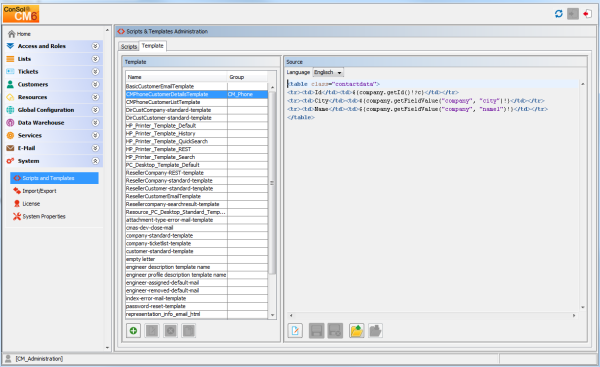Screen dimensions: 600x367
Task: Open the Language dropdown
Action: [x=328, y=72]
